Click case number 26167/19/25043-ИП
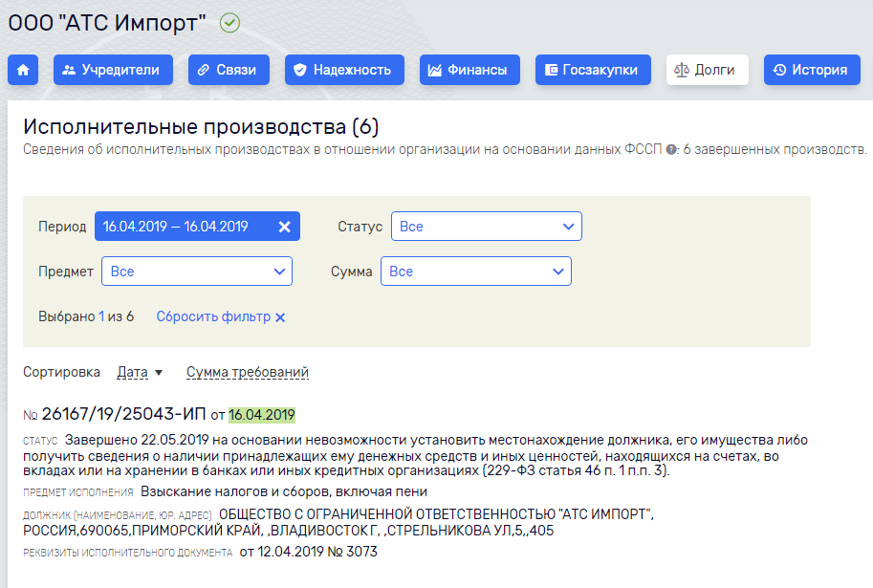The image size is (873, 588). 123,414
